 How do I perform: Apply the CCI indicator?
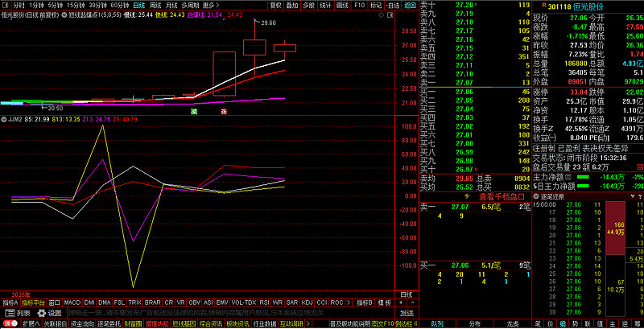[321, 302]
